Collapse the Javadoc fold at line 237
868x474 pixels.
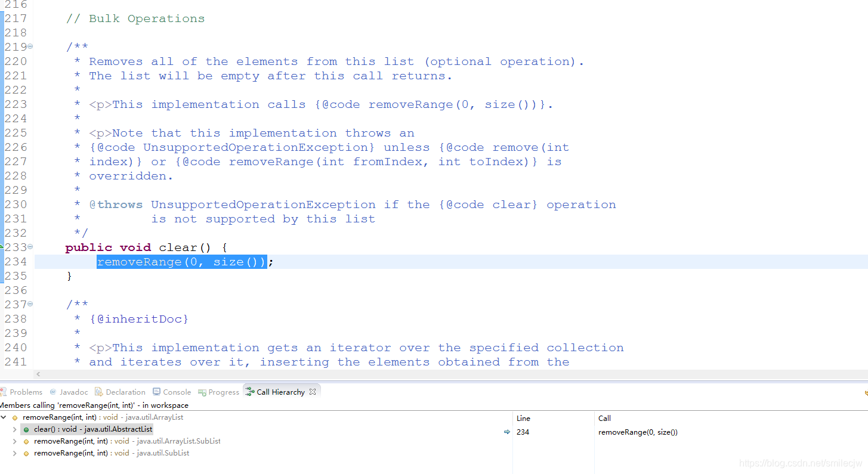coord(30,304)
